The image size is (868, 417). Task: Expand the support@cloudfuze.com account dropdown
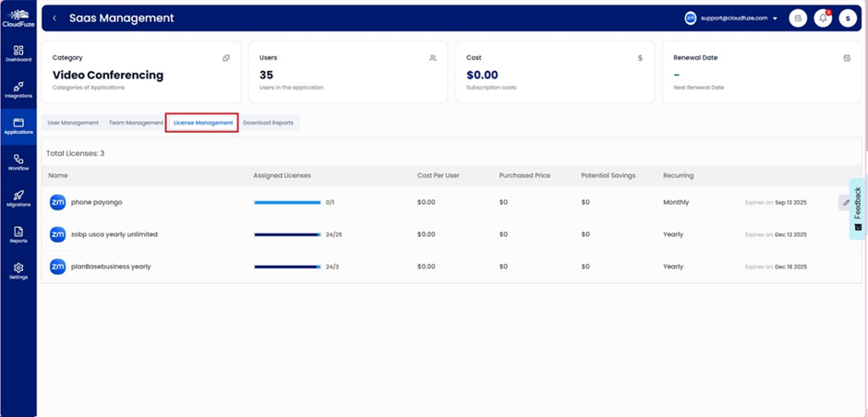point(774,18)
